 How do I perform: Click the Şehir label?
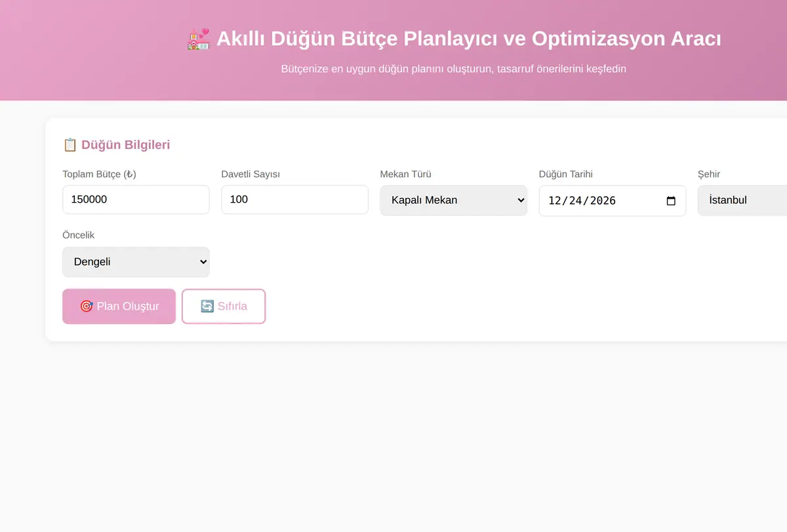pos(709,174)
